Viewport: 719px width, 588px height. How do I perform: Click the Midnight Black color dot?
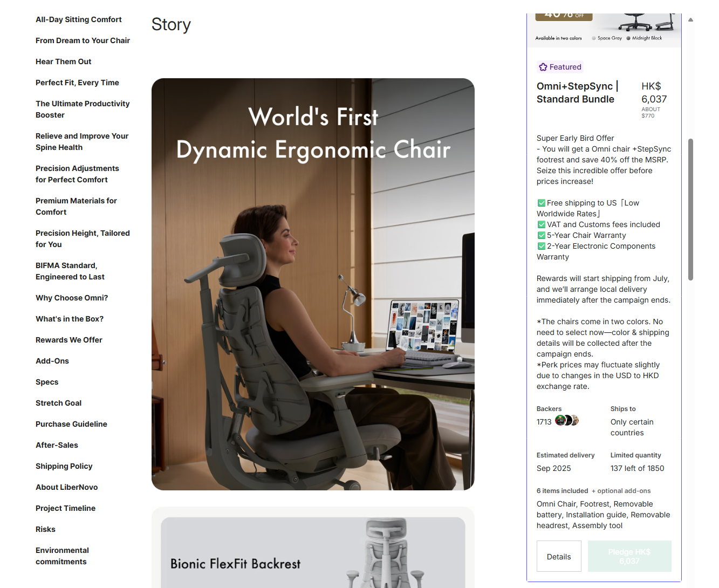628,38
